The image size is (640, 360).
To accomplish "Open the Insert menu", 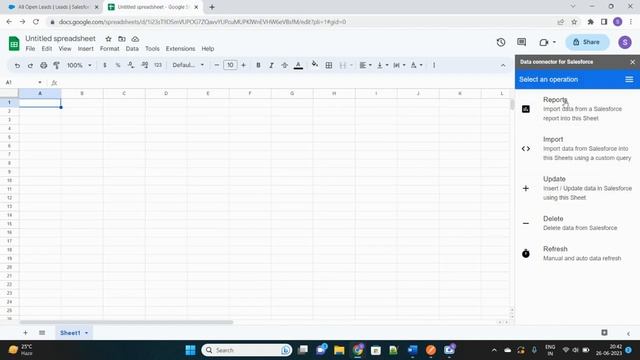I will click(x=85, y=49).
